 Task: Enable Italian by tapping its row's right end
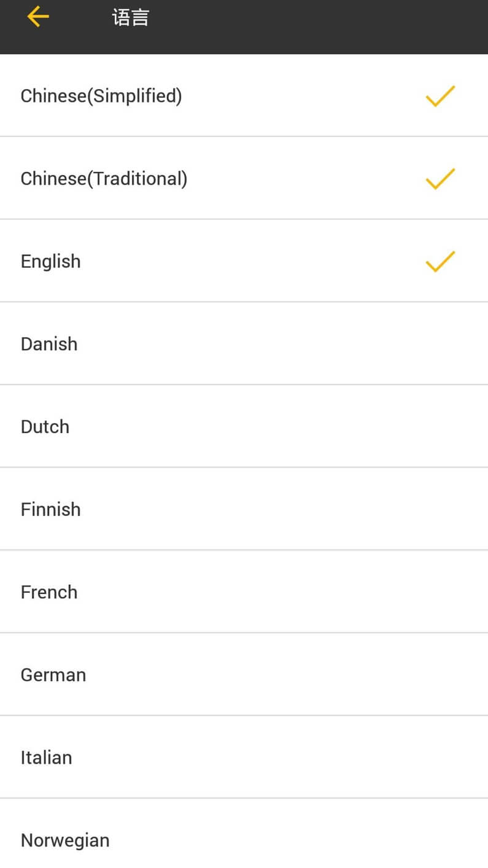tap(440, 757)
